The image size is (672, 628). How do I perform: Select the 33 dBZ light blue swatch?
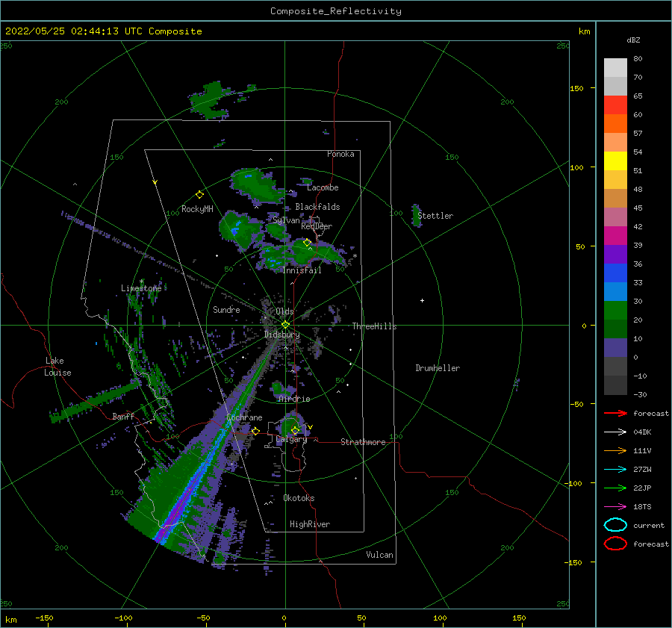(615, 291)
